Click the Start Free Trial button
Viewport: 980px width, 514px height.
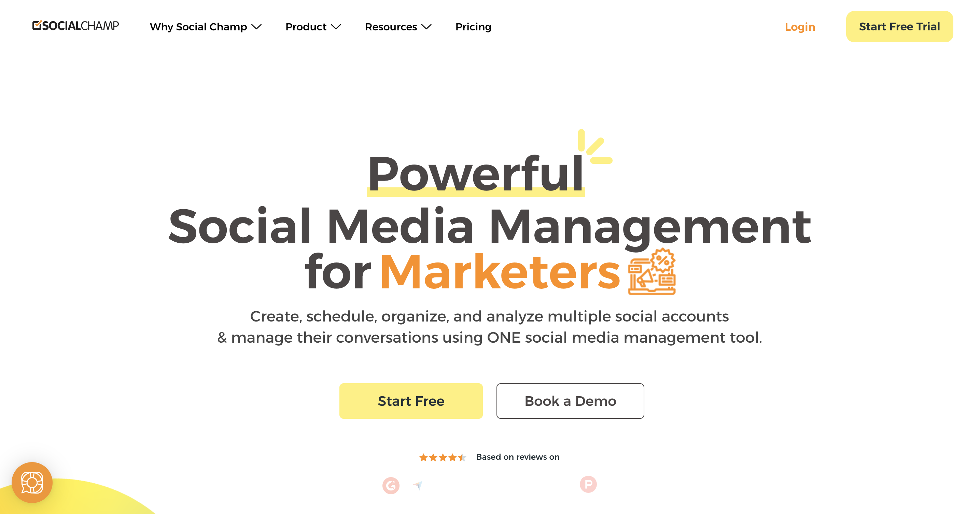tap(900, 27)
